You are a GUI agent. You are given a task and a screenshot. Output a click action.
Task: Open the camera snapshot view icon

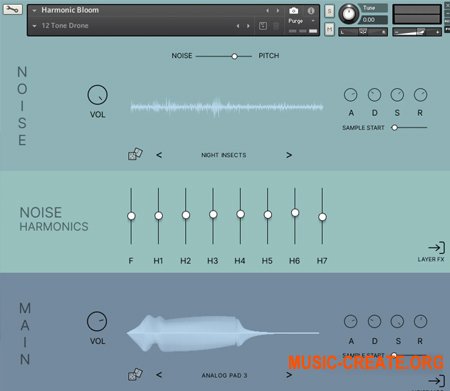point(293,11)
